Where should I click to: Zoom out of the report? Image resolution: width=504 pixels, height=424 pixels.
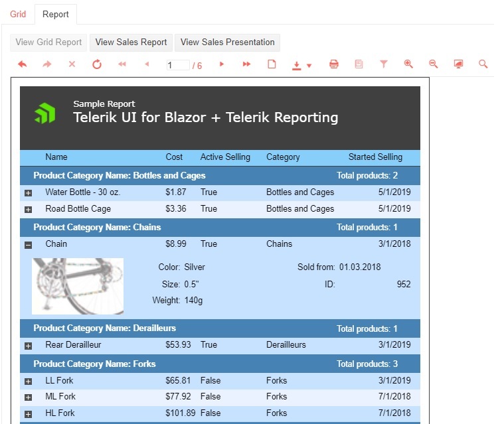click(x=434, y=64)
